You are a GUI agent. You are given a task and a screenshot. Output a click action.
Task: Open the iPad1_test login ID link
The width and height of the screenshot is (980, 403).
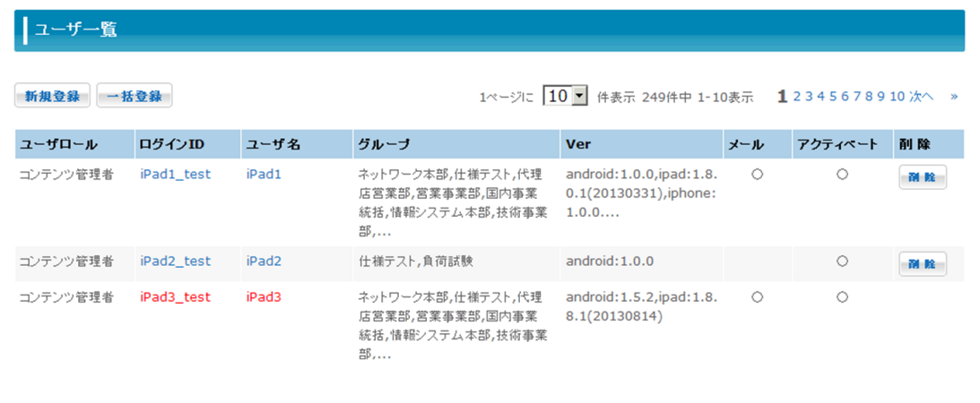pyautogui.click(x=175, y=175)
